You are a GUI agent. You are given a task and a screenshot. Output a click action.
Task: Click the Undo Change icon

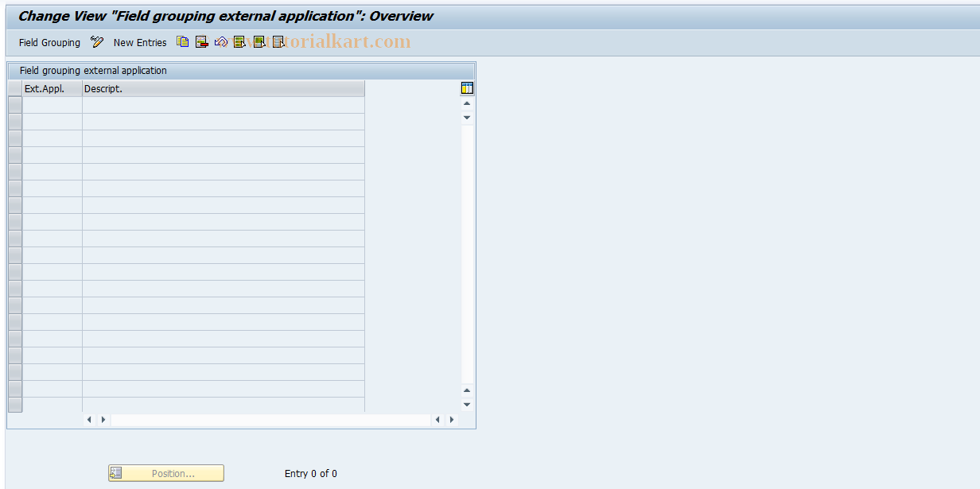221,42
